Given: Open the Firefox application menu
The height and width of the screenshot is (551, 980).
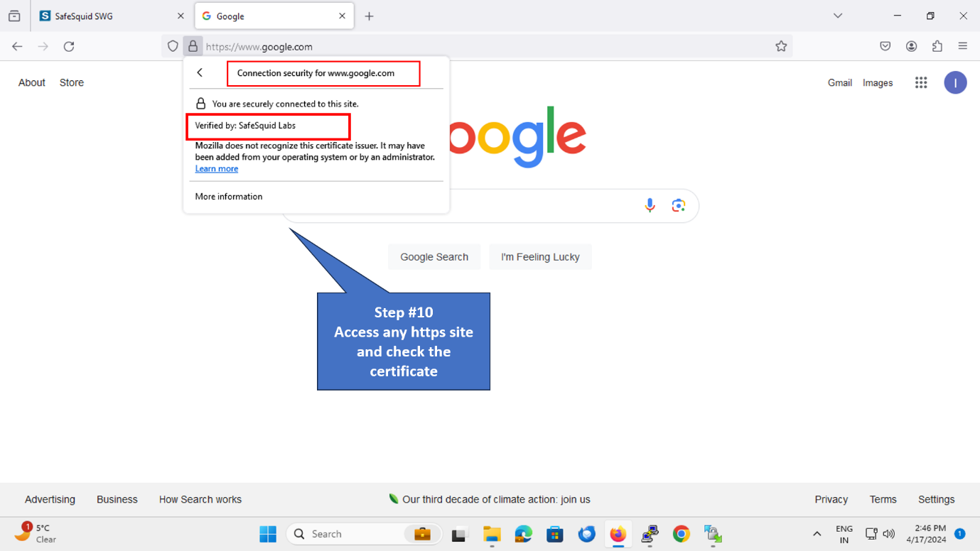Looking at the screenshot, I should pyautogui.click(x=963, y=46).
